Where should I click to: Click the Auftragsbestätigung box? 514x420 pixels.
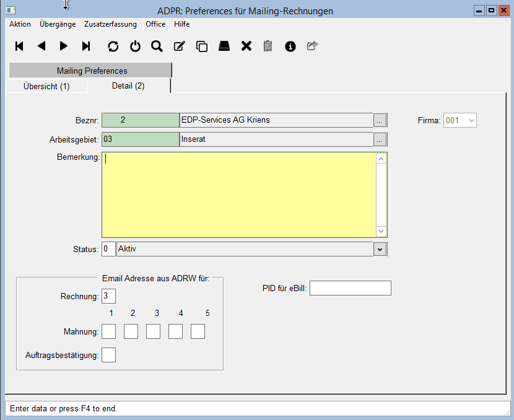(x=108, y=355)
